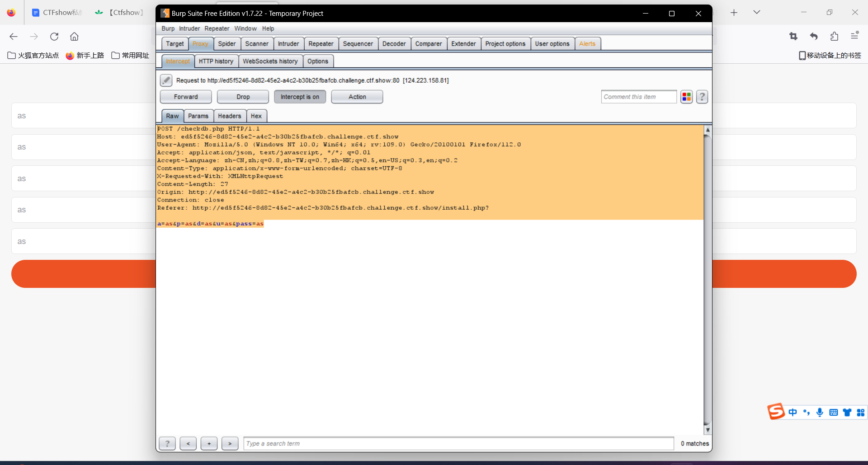
Task: Click the Firefox home icon
Action: coord(74,37)
